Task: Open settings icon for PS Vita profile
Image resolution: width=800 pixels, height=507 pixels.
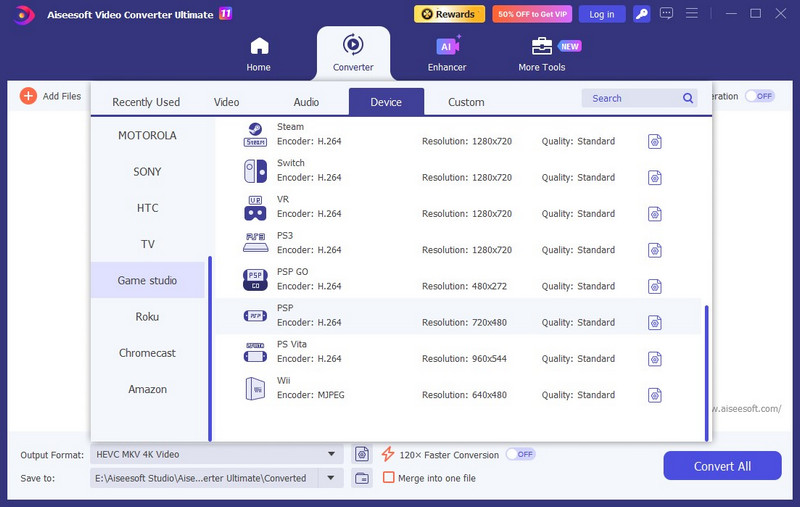Action: [x=655, y=359]
